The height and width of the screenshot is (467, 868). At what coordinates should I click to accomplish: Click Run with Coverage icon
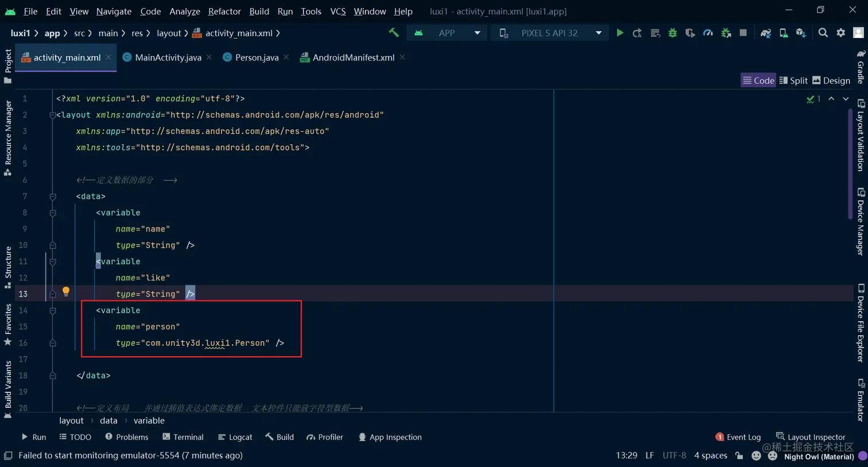(690, 33)
